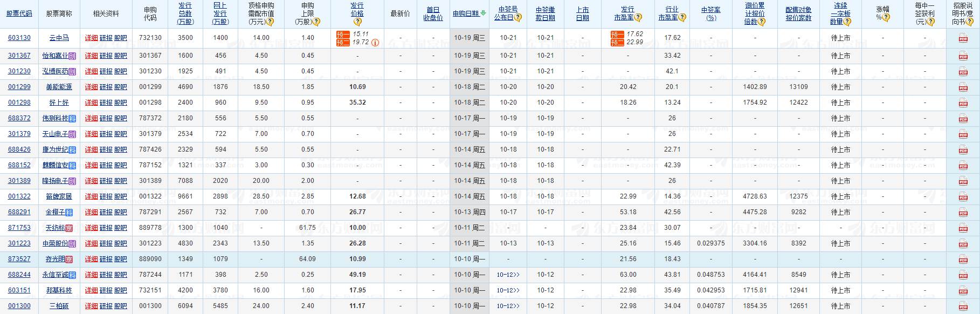Open the prospectus PDF for 箭牌家居
980x314 pixels.
click(x=963, y=197)
